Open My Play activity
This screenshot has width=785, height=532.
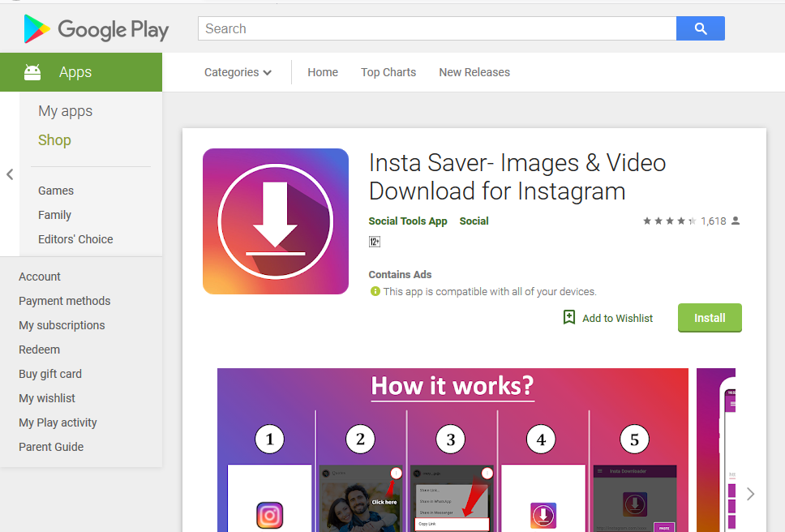[58, 423]
